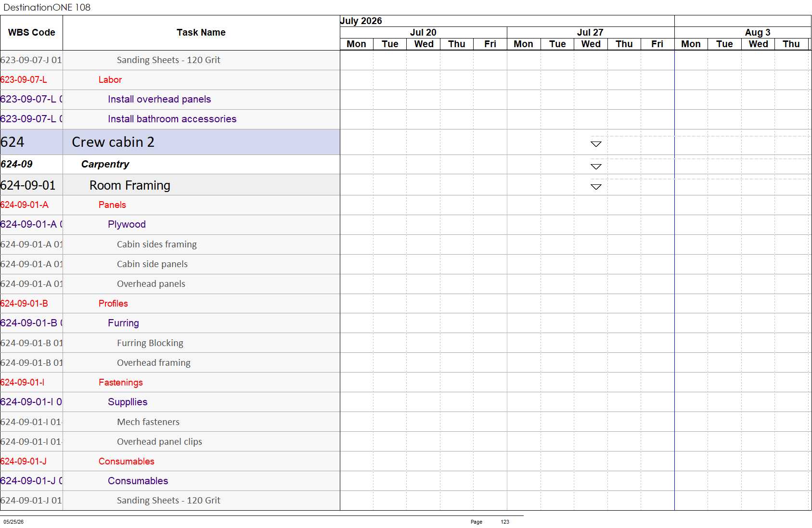Click the Room Framing summary triangle marker
This screenshot has width=812, height=528.
(x=596, y=187)
